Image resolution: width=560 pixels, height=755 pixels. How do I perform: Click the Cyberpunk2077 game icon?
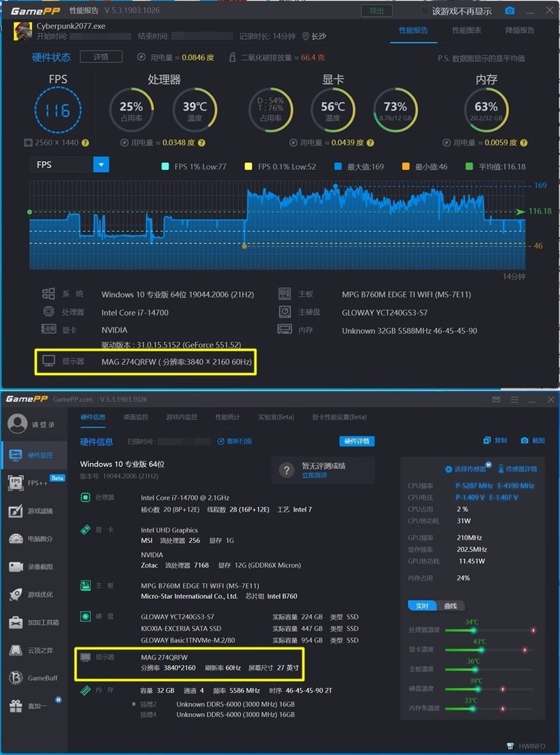pyautogui.click(x=22, y=31)
